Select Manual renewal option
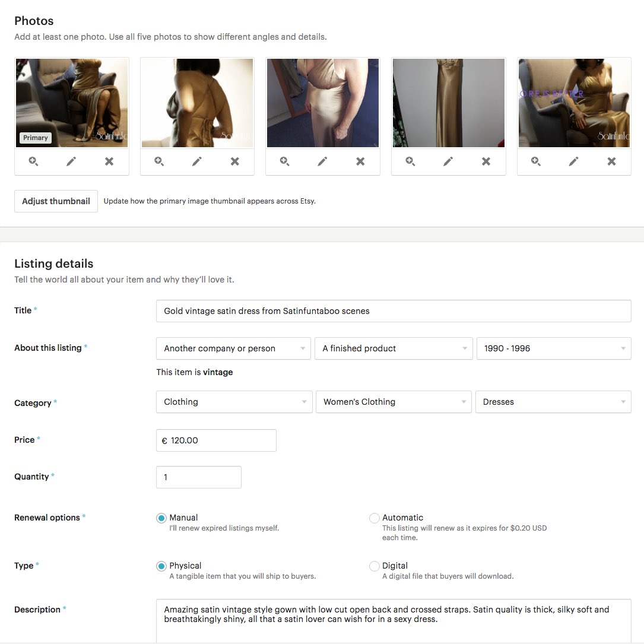The image size is (644, 644). 161,518
